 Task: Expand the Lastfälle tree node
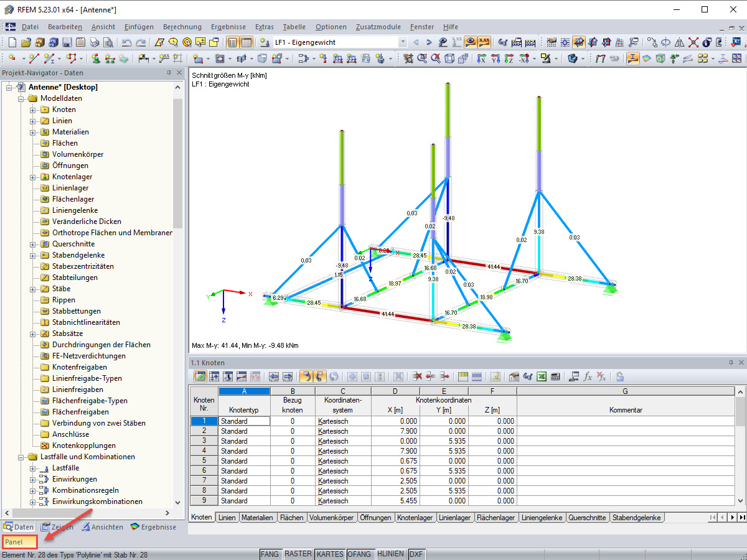pyautogui.click(x=32, y=468)
